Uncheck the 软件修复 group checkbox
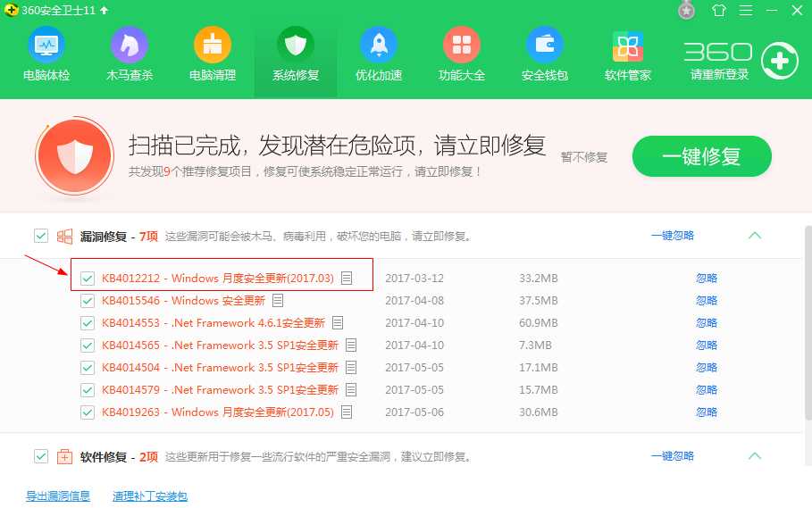This screenshot has width=812, height=508. pos(41,457)
